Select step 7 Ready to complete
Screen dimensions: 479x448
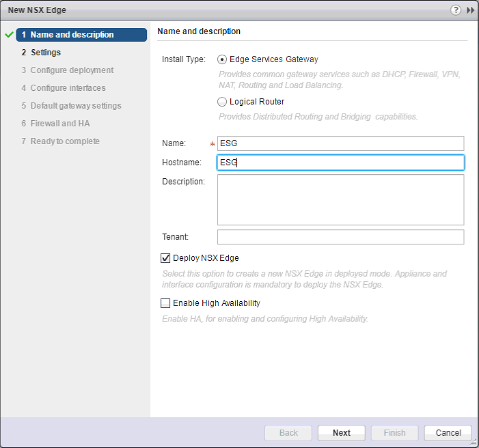(x=65, y=141)
